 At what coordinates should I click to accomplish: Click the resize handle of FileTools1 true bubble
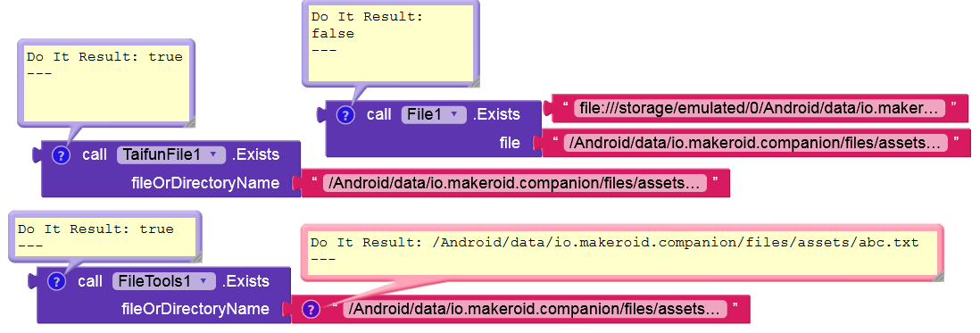coord(196,257)
